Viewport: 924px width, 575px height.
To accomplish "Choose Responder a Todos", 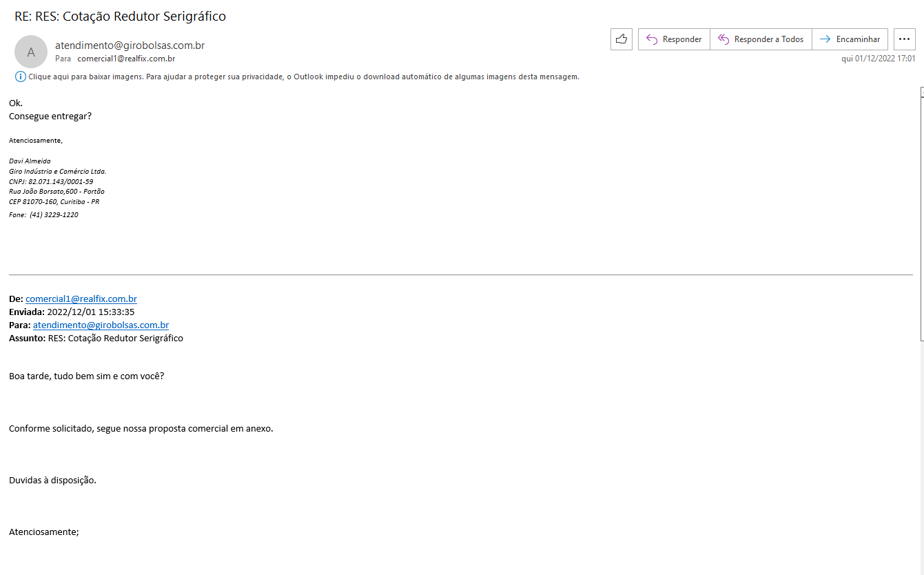I will pos(761,39).
